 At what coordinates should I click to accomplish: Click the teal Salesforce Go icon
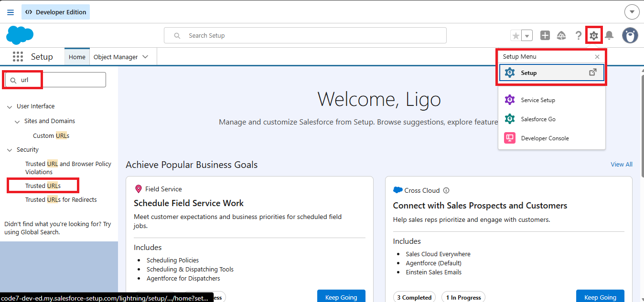[510, 119]
